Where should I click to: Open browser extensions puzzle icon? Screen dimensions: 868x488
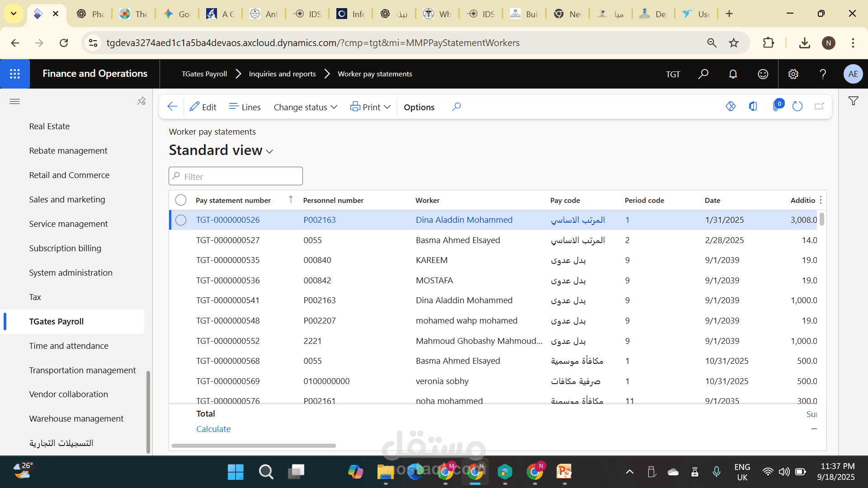(x=768, y=43)
